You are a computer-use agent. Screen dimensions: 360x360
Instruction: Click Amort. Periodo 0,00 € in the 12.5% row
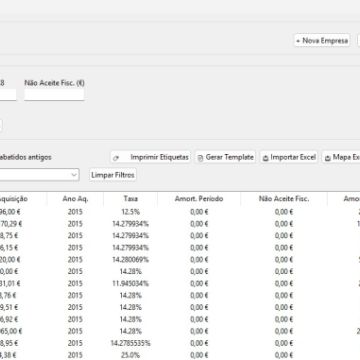pyautogui.click(x=199, y=212)
